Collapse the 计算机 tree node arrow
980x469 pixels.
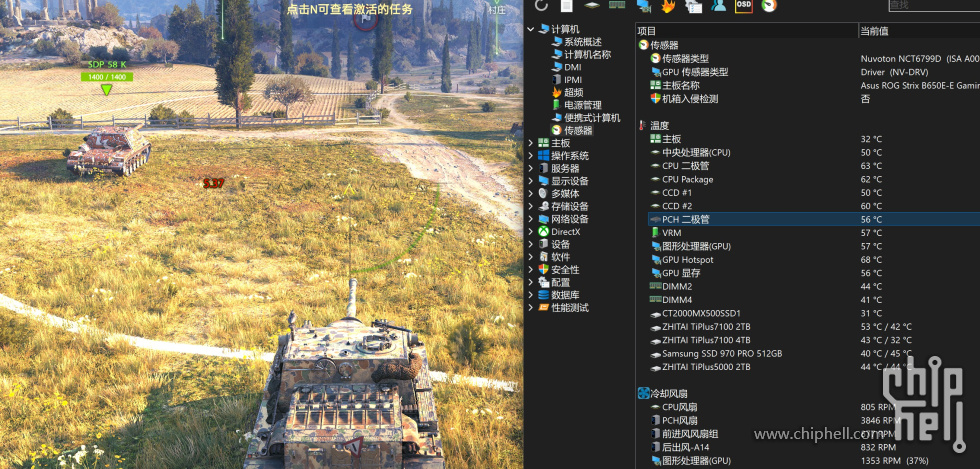click(531, 29)
